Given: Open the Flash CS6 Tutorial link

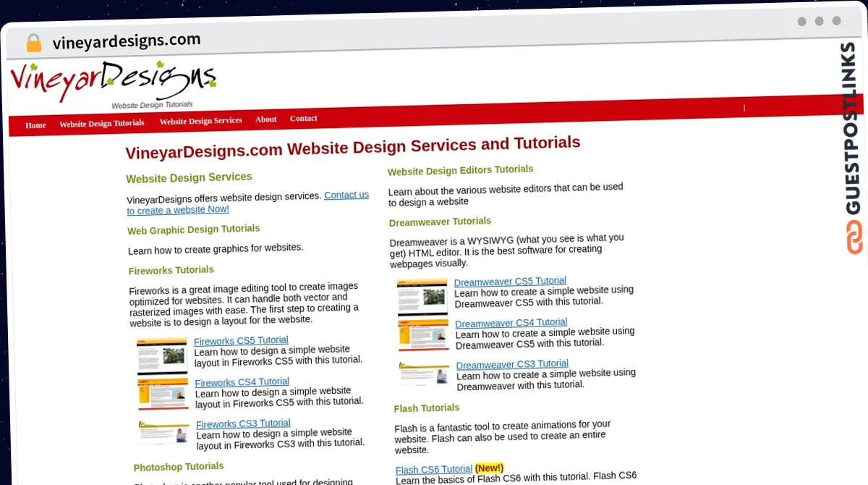Looking at the screenshot, I should pos(433,469).
